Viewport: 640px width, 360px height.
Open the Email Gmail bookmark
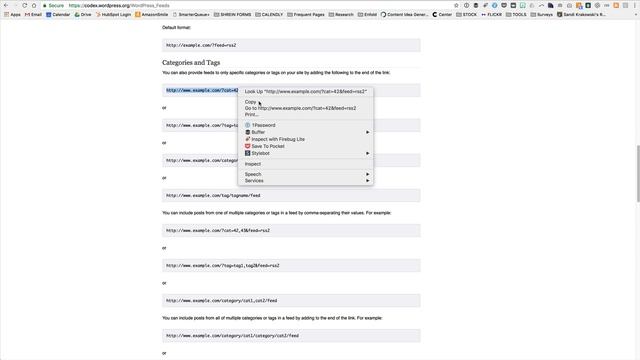(33, 14)
